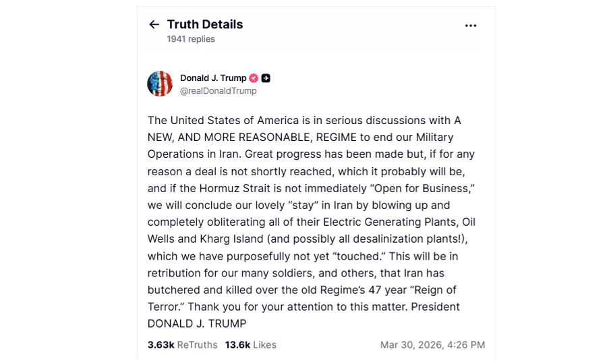Image resolution: width=607 pixels, height=364 pixels.
Task: Click the Donald J. Trump display name
Action: click(213, 78)
